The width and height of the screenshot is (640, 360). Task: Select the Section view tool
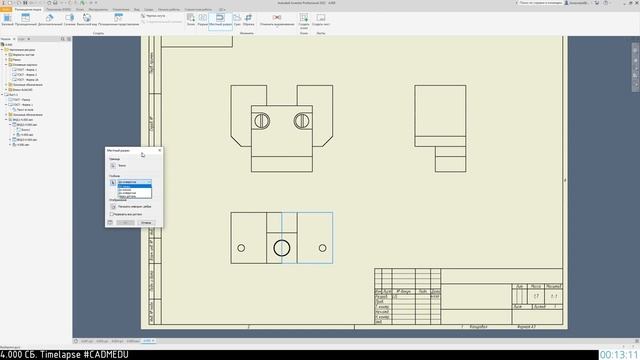(x=69, y=20)
